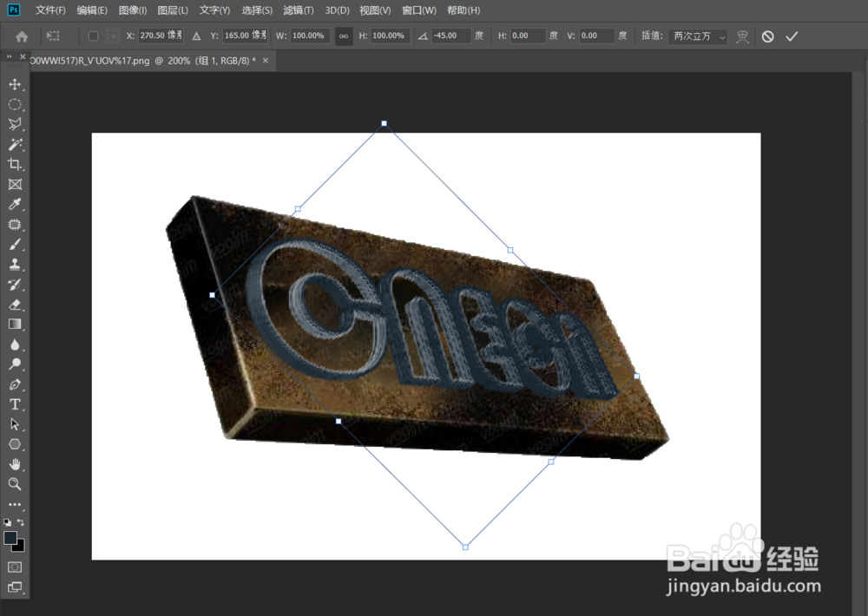Select the Magic Wand tool

coord(15,144)
